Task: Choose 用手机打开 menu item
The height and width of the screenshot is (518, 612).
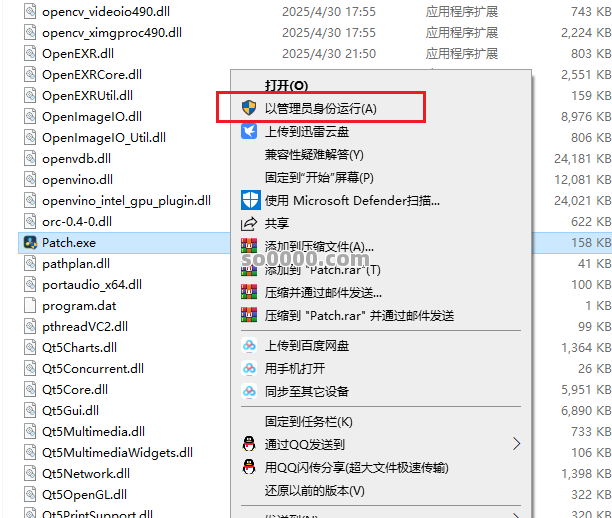Action: coord(295,368)
